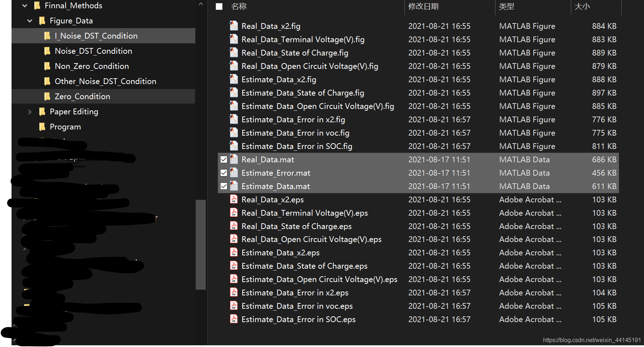
Task: Click the 686 KB size cell
Action: pos(604,159)
